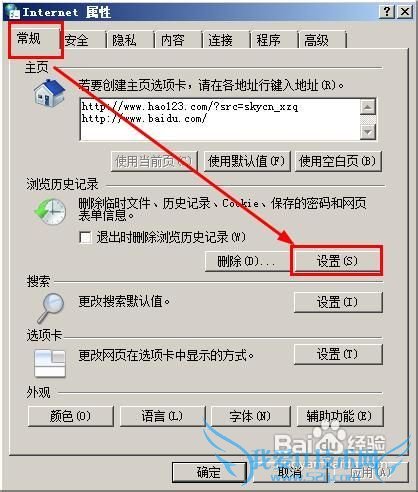Viewport: 418px width, 492px height.
Task: Click the magnifying glass search icon
Action: pos(51,308)
